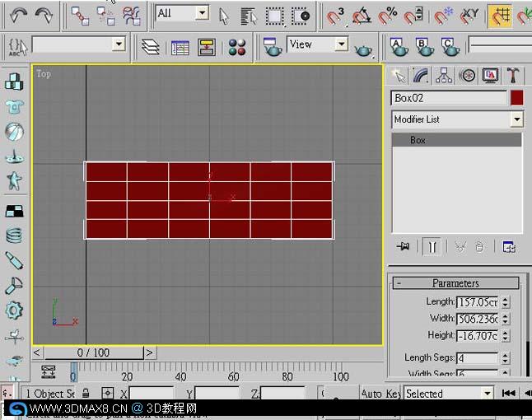This screenshot has width=532, height=420.
Task: Switch to the Modify command panel tab
Action: 421,75
